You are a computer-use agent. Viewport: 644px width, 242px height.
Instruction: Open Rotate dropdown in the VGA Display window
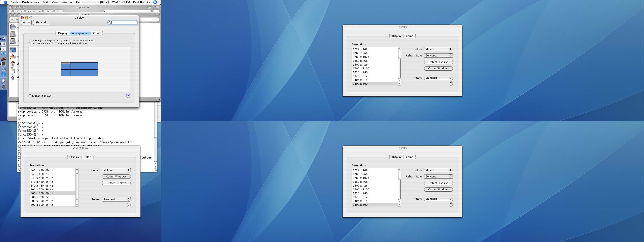116,199
